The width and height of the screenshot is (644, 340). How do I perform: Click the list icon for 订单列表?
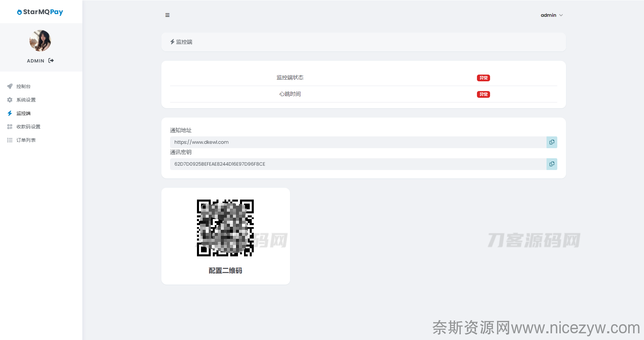[x=10, y=140]
